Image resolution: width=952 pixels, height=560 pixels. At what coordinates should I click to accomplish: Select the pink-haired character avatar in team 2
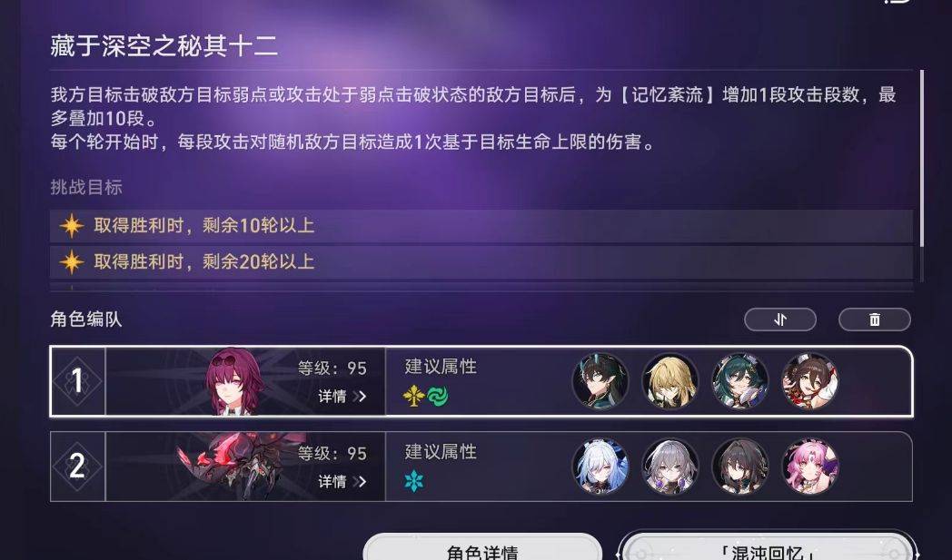810,467
